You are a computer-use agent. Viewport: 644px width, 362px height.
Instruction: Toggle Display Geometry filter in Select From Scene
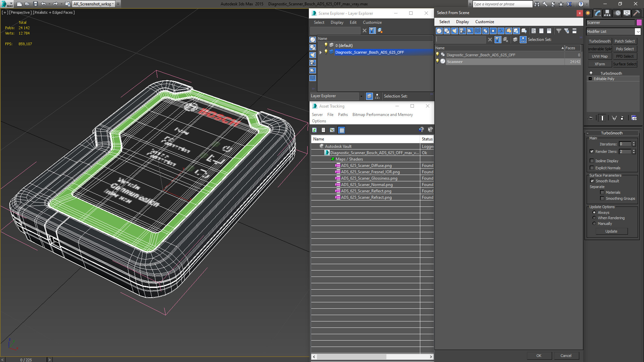[x=439, y=31]
